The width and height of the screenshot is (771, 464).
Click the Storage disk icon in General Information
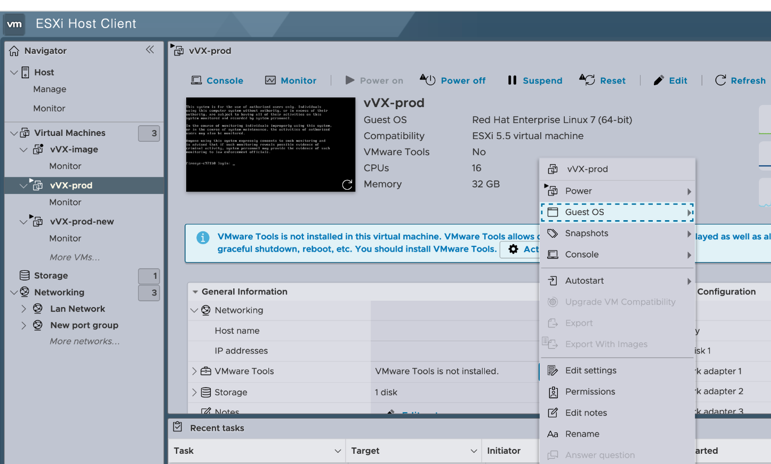206,392
